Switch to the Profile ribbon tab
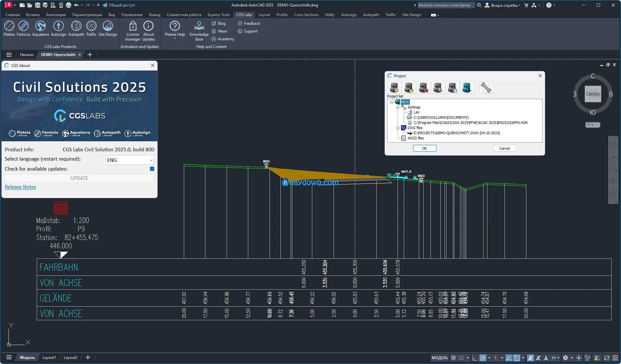The image size is (621, 364). coord(282,15)
